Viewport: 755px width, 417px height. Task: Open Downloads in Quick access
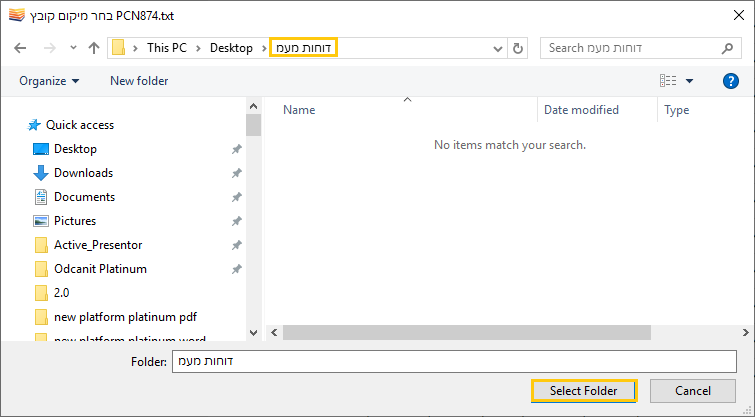click(83, 173)
